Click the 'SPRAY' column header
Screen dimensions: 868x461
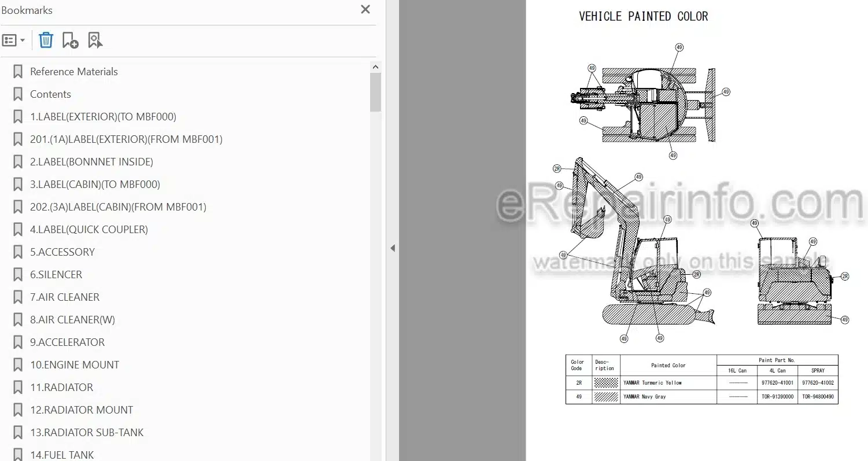pyautogui.click(x=818, y=371)
